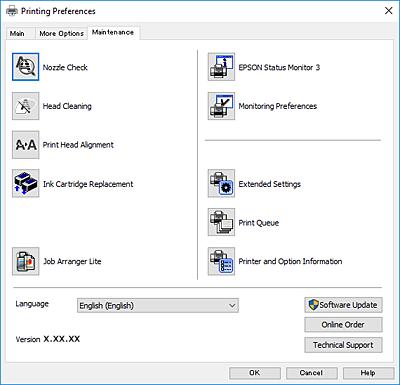Select the Maintenance tab
This screenshot has width=400, height=385.
[x=113, y=32]
